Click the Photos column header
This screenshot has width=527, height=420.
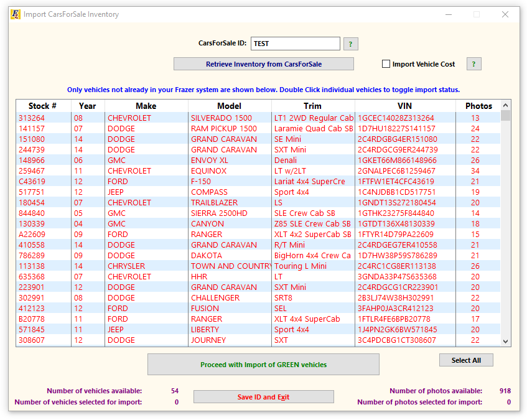click(478, 106)
